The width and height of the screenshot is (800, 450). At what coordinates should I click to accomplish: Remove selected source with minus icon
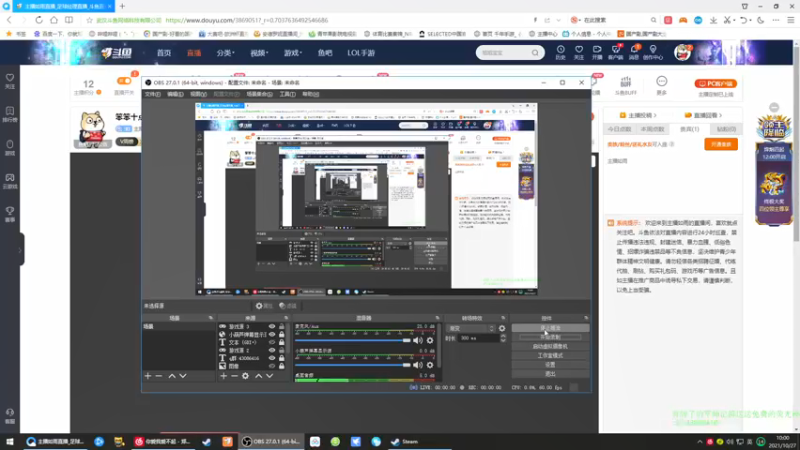pos(234,376)
